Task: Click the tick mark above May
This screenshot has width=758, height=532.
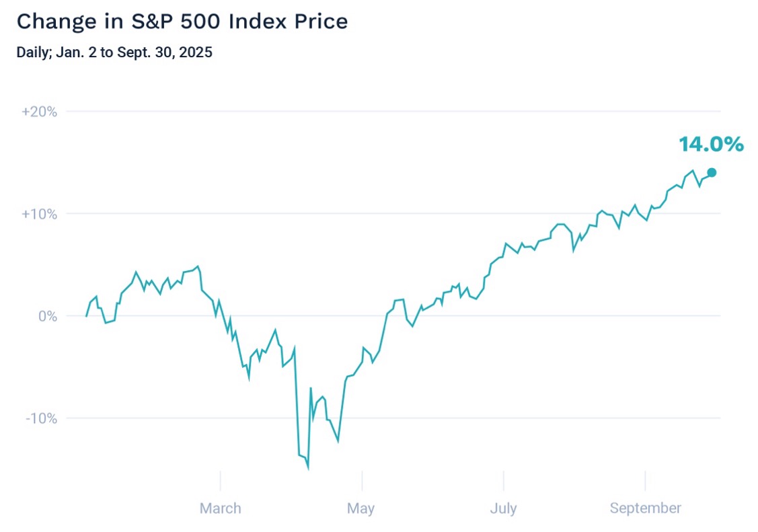Action: click(x=362, y=481)
